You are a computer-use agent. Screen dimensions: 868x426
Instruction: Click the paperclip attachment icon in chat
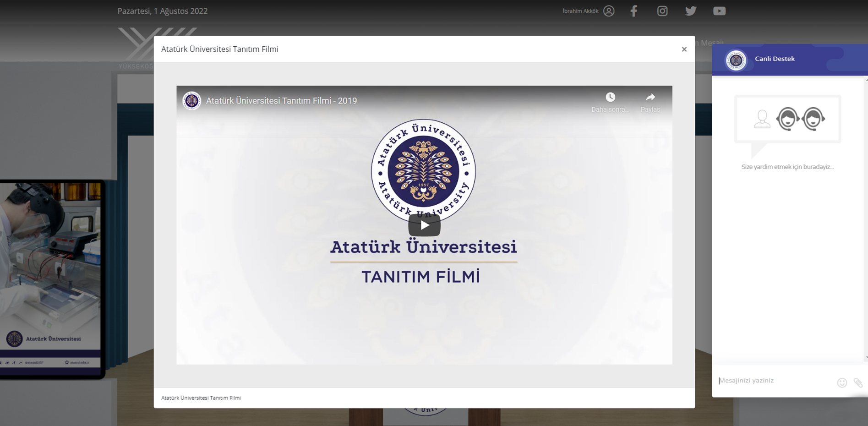click(x=858, y=382)
